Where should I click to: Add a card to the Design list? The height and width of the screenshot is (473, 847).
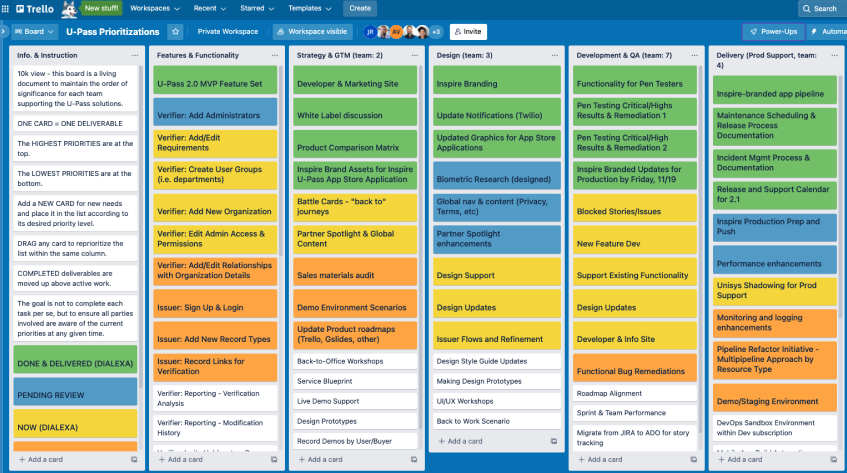461,441
